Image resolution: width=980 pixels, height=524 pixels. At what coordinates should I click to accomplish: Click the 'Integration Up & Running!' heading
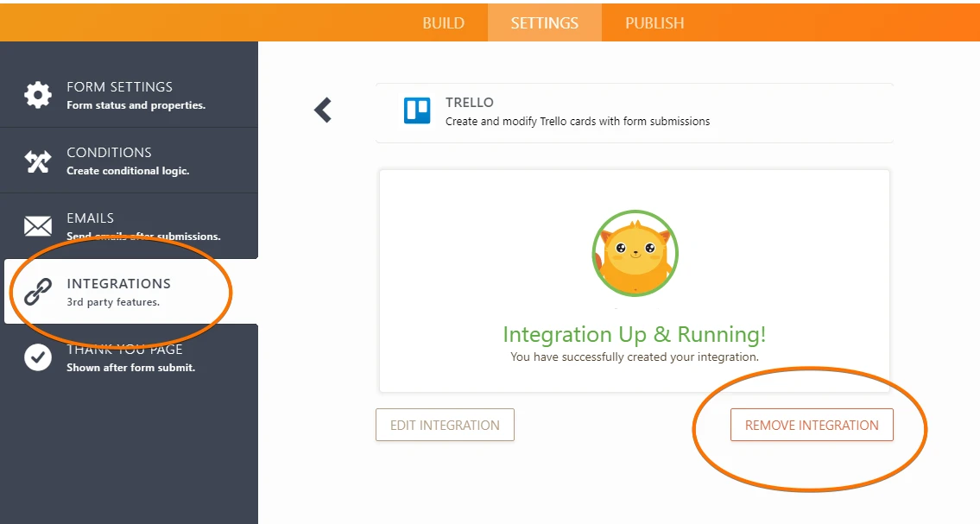coord(635,335)
